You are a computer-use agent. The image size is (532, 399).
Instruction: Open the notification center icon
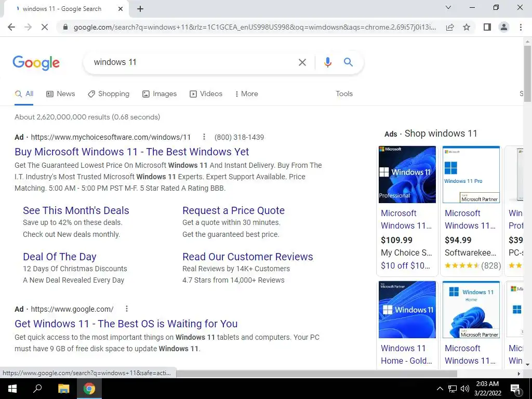pyautogui.click(x=515, y=389)
